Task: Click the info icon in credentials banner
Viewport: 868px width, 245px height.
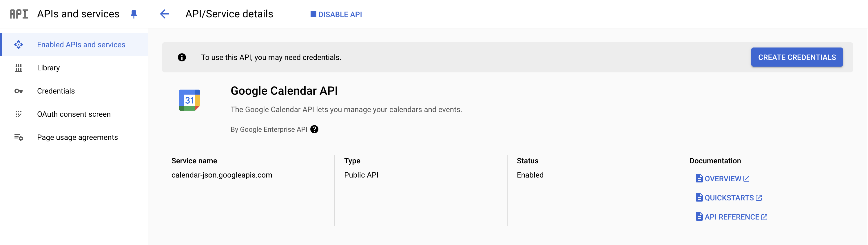Action: point(182,57)
